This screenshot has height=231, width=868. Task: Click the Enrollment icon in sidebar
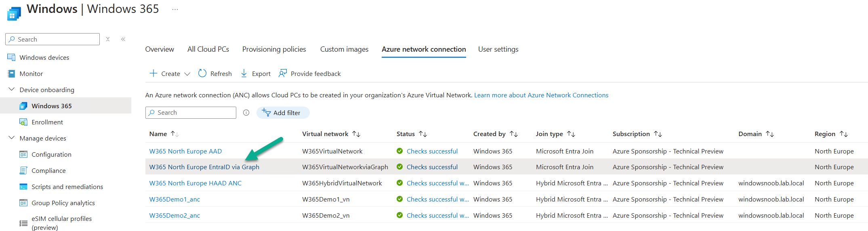pyautogui.click(x=23, y=122)
